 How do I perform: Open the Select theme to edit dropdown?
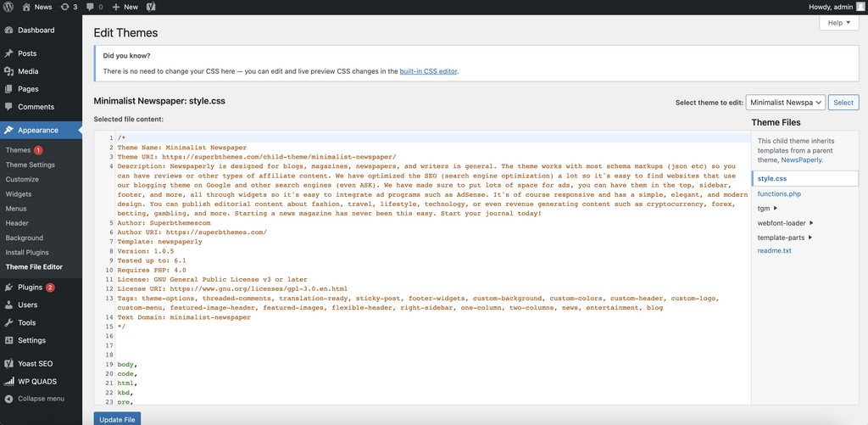[786, 103]
